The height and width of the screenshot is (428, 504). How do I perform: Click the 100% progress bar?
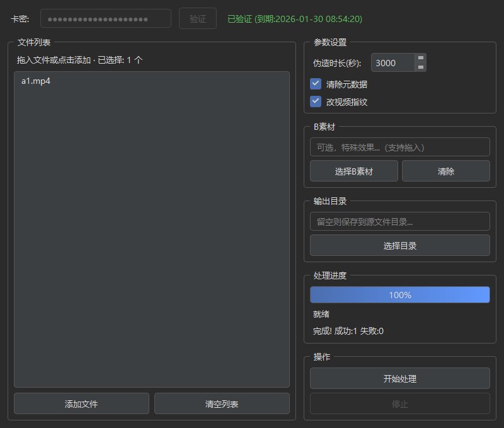coord(399,295)
